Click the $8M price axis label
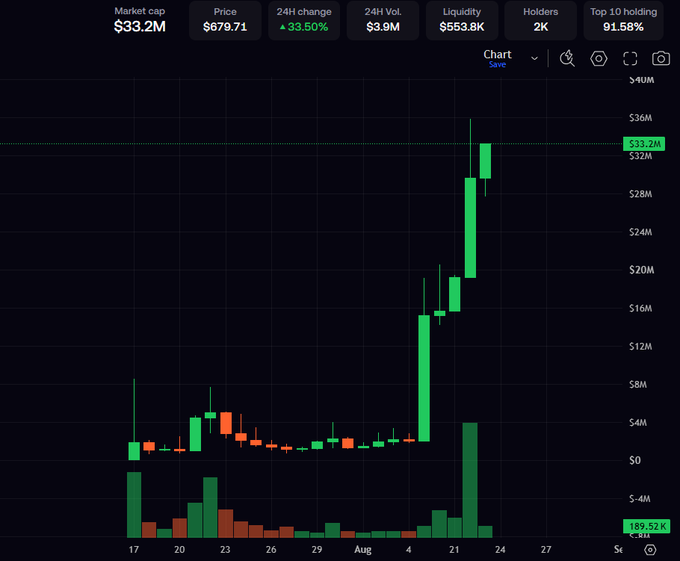 [638, 385]
